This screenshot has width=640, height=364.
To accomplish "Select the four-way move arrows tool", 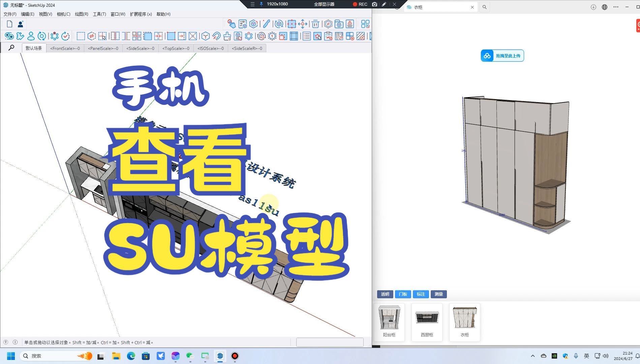I will pos(303,24).
